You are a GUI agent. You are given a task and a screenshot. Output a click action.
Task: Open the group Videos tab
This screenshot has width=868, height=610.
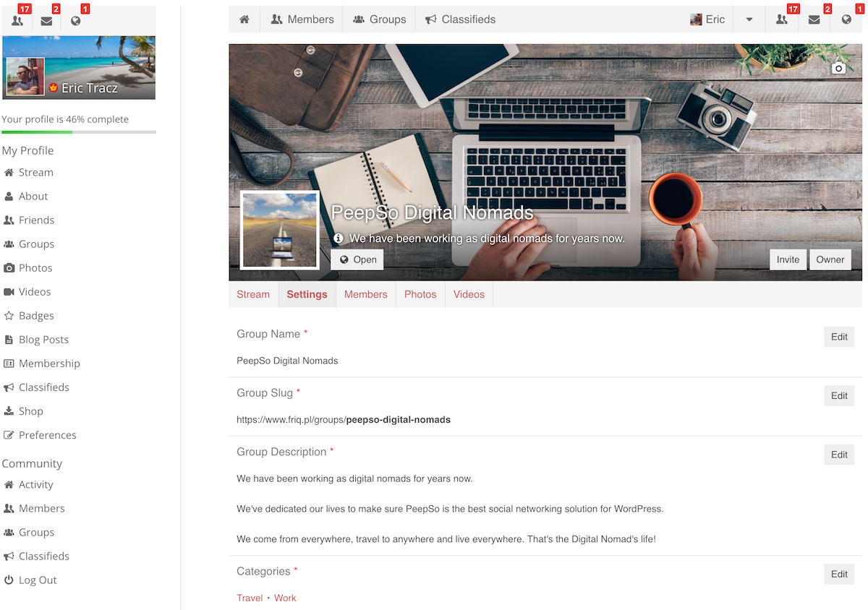(x=469, y=294)
